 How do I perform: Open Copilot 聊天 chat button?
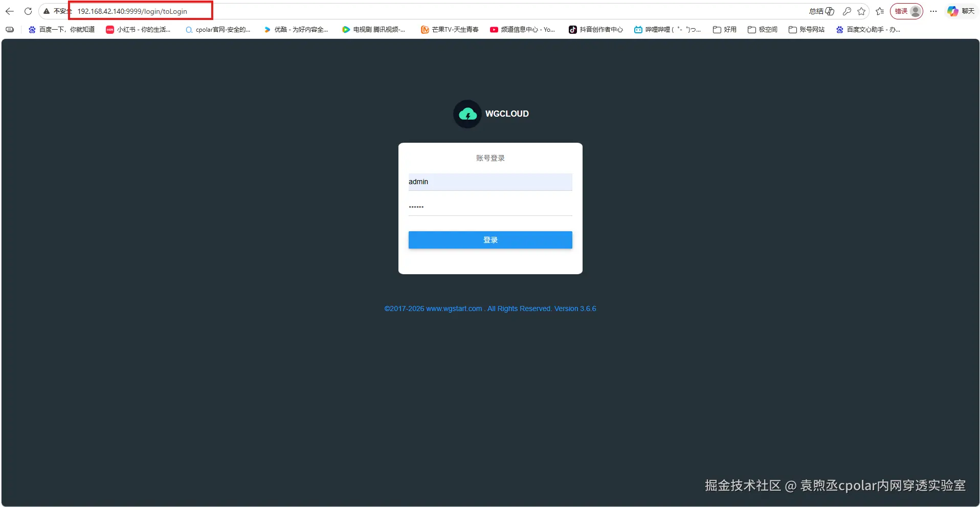click(961, 11)
